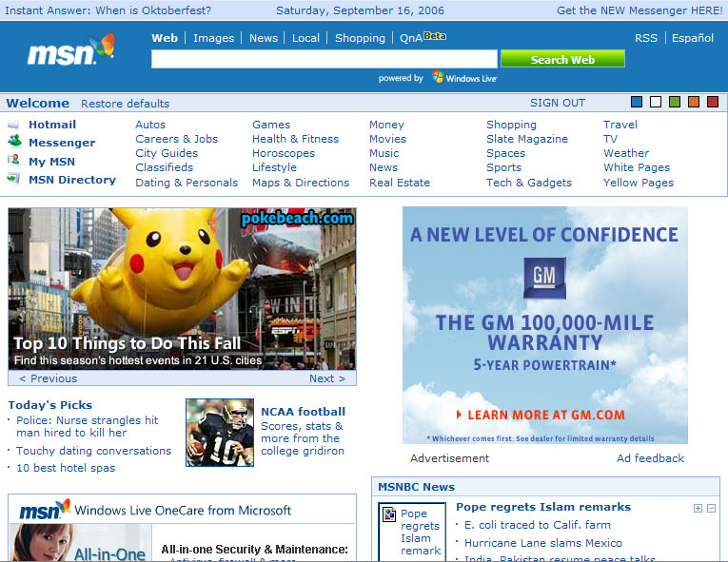Open the Real Estate channel
728x562 pixels.
point(400,183)
